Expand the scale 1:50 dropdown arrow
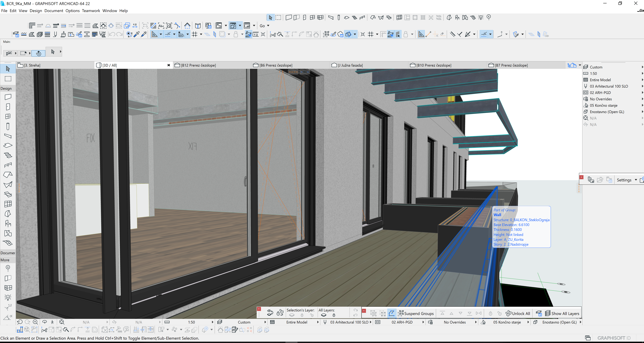The height and width of the screenshot is (343, 644). (x=212, y=322)
